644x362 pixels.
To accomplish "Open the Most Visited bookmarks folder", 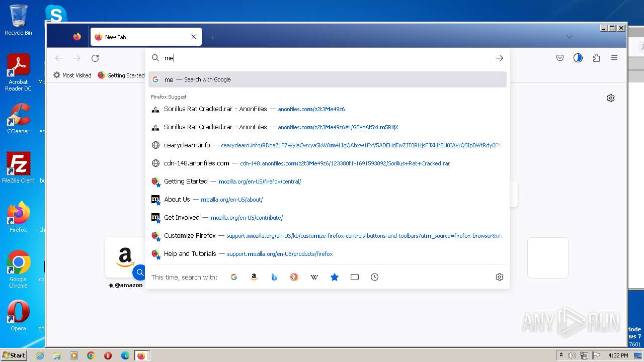I will tap(72, 75).
